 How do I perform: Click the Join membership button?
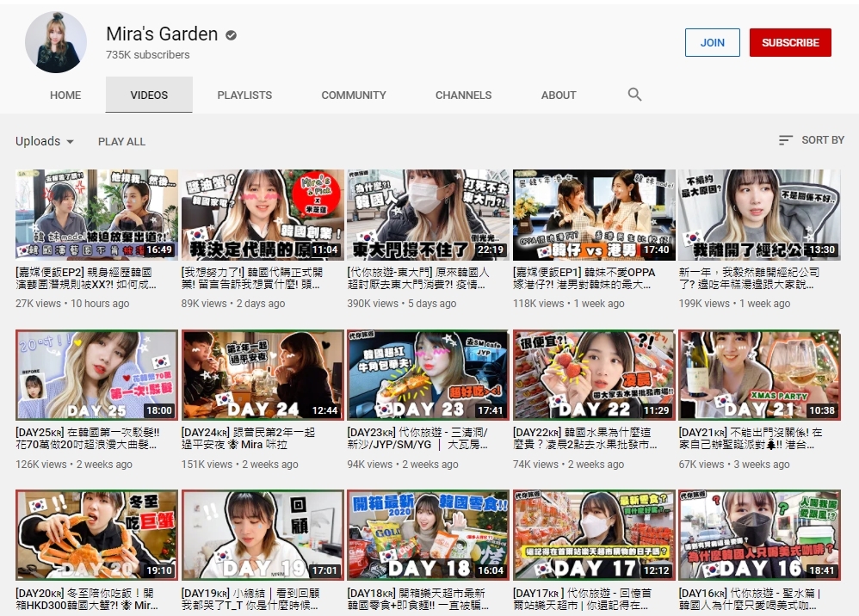(x=712, y=43)
